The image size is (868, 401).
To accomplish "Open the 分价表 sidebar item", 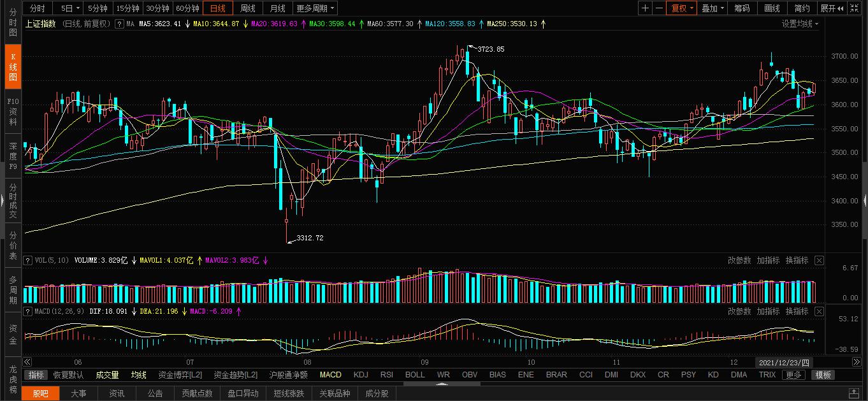I will (13, 245).
